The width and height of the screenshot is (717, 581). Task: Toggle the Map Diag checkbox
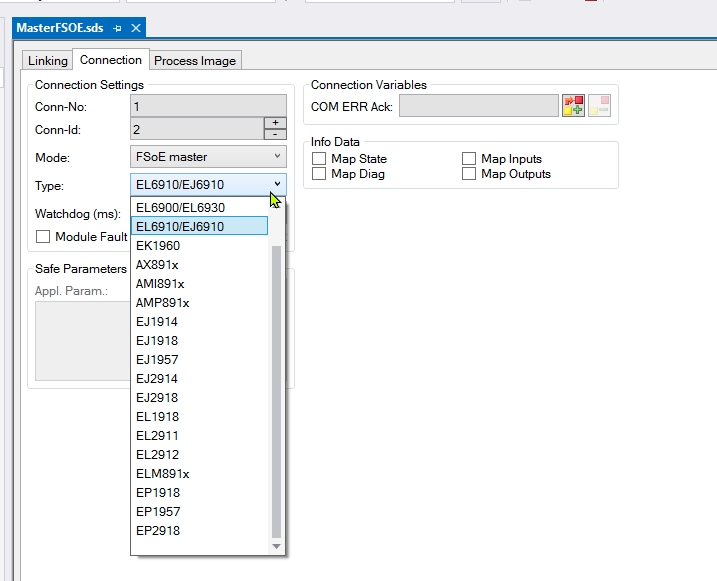point(319,174)
